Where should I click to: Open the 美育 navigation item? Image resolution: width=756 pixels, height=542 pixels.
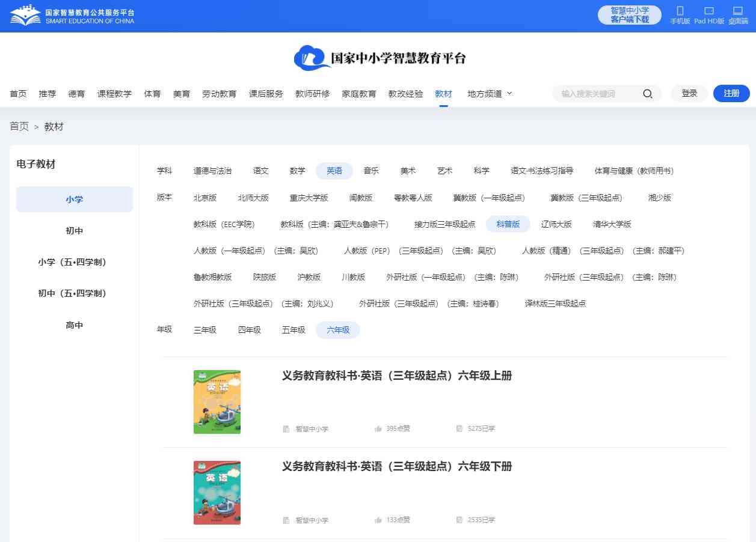(x=182, y=94)
